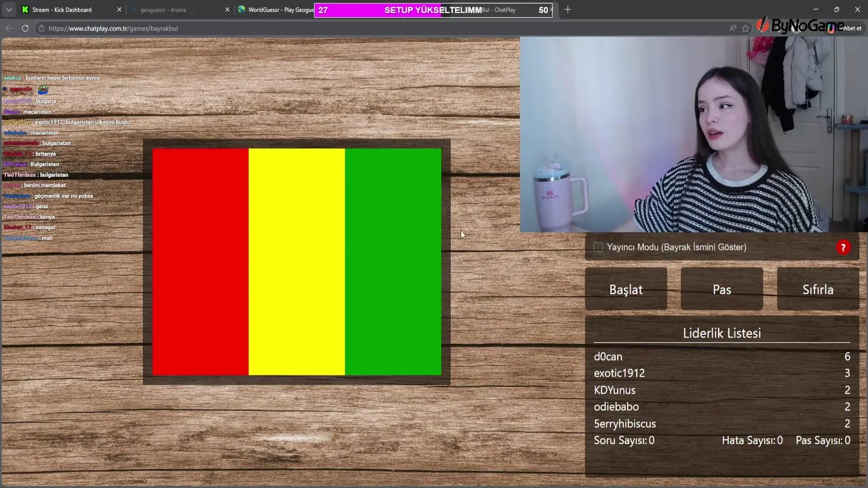868x488 pixels.
Task: Click the Başlat button
Action: pyautogui.click(x=626, y=289)
